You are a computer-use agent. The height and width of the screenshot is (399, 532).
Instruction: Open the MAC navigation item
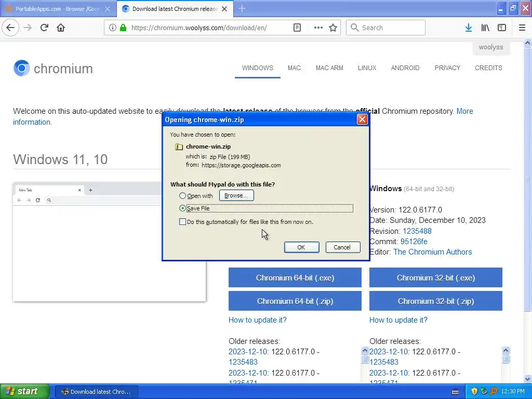tap(294, 68)
